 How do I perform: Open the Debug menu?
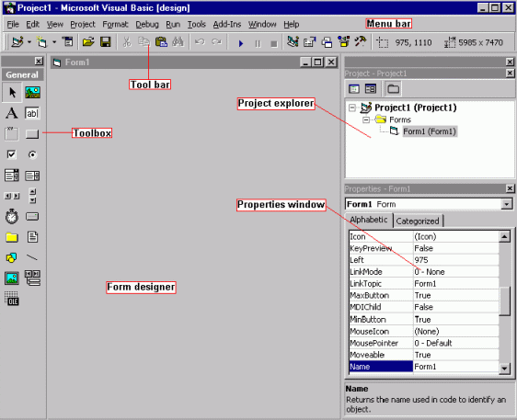147,25
